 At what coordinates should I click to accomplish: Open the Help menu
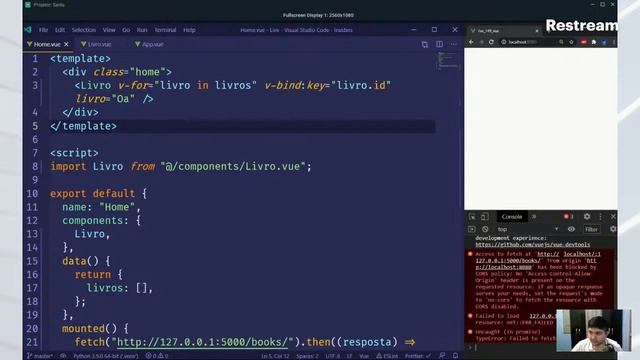click(189, 30)
